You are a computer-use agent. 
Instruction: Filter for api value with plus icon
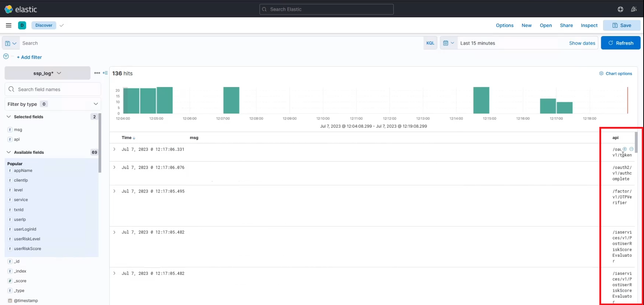[x=625, y=149]
